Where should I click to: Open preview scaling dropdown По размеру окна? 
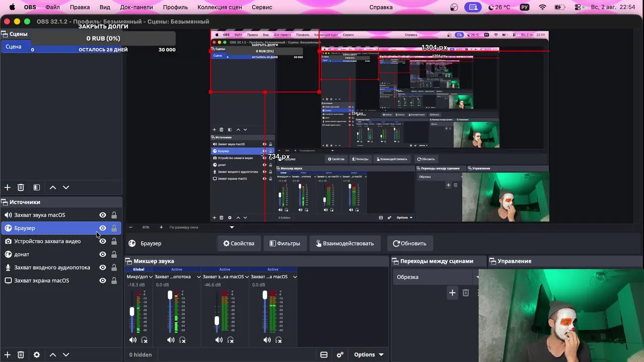[x=201, y=227]
